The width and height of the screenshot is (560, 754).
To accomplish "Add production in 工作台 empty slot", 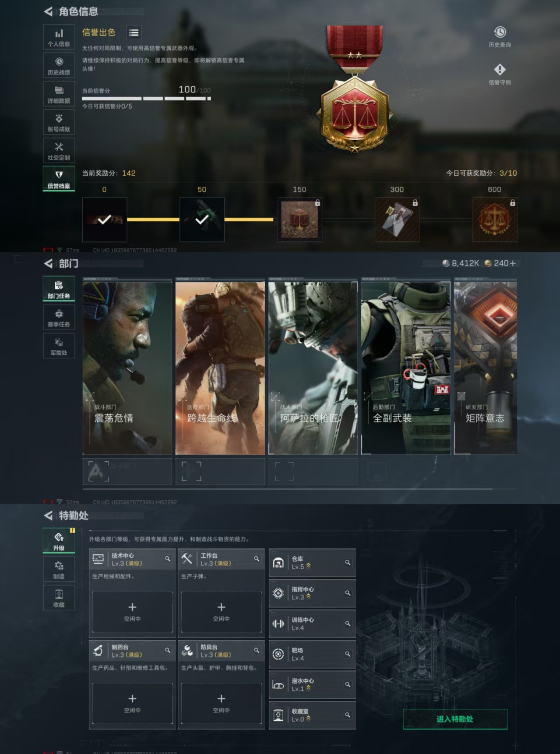I will (x=221, y=612).
